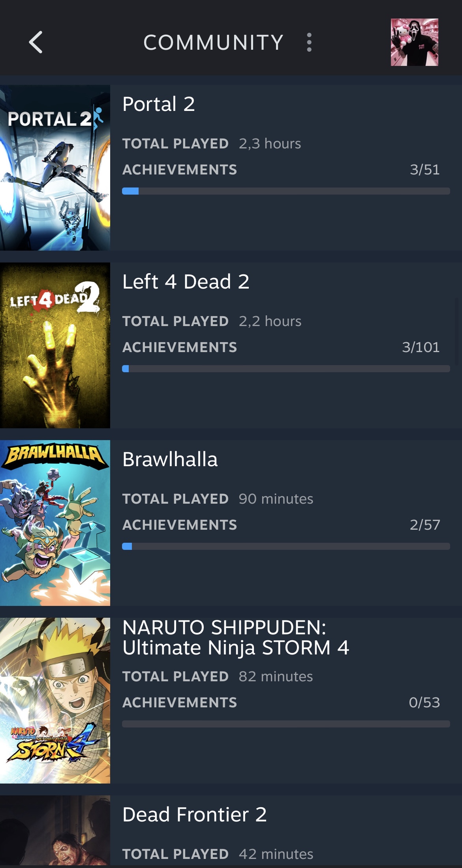Open the Dead Frontier 2 title

[x=195, y=815]
